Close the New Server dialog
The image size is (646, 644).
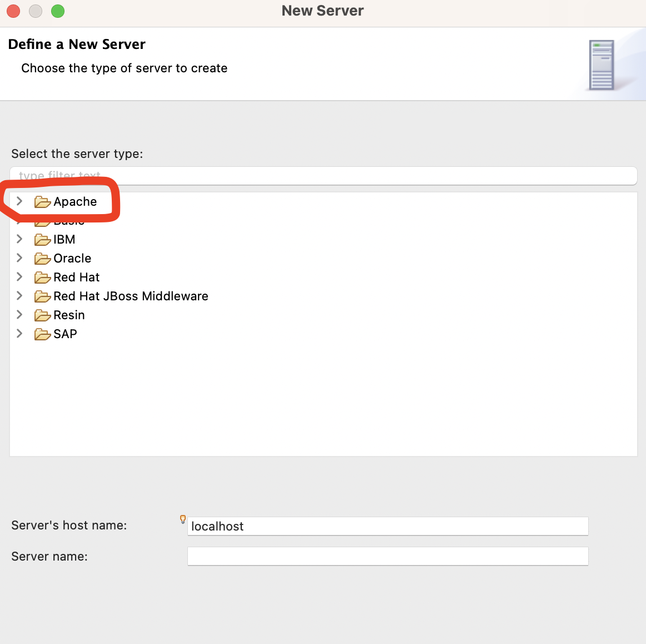point(13,11)
